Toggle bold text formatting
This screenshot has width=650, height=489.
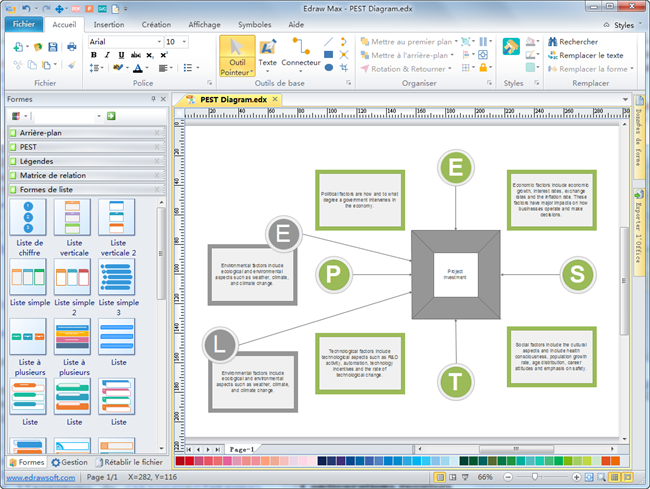tap(93, 55)
